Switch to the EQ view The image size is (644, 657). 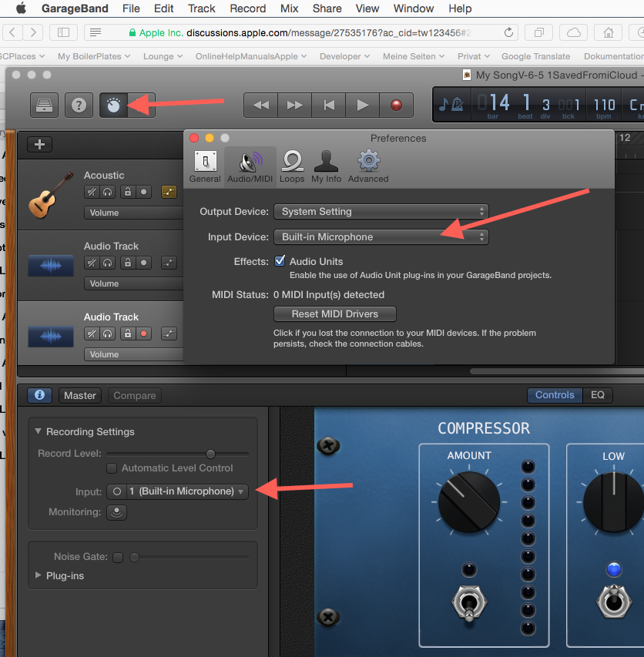[598, 395]
